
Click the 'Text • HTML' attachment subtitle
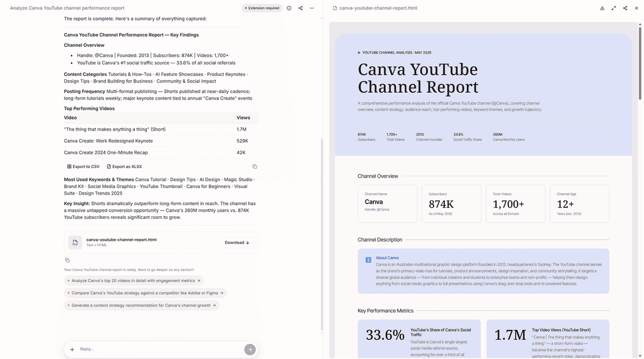pyautogui.click(x=97, y=245)
